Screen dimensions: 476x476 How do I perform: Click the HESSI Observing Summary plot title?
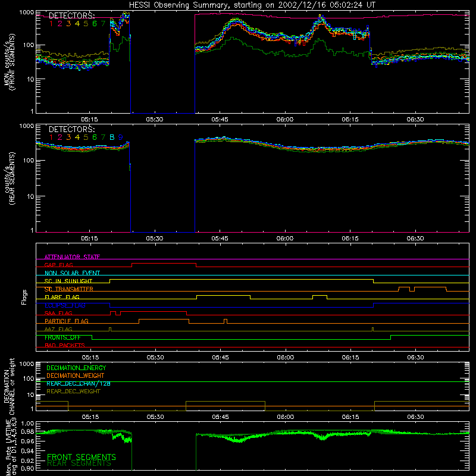coord(252,5)
